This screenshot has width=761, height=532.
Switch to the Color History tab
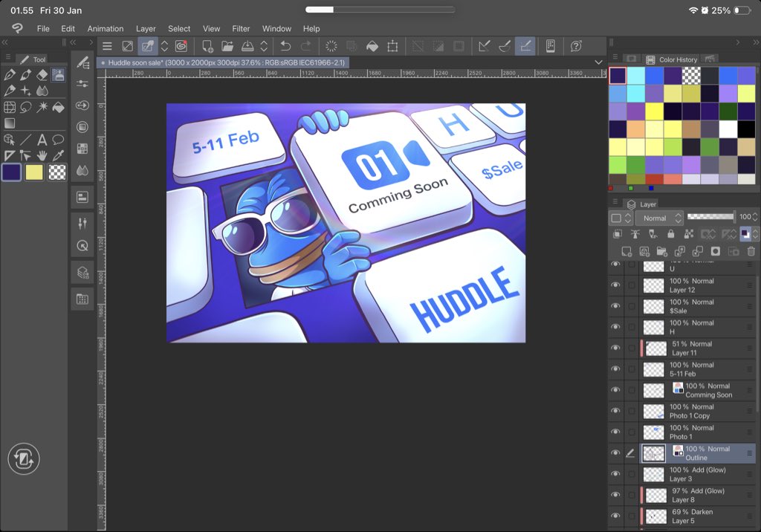(x=672, y=59)
